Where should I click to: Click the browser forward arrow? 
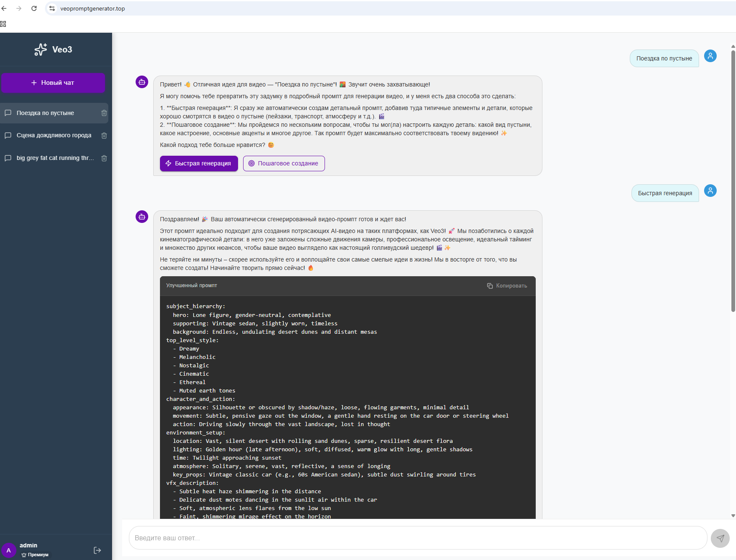pyautogui.click(x=19, y=8)
